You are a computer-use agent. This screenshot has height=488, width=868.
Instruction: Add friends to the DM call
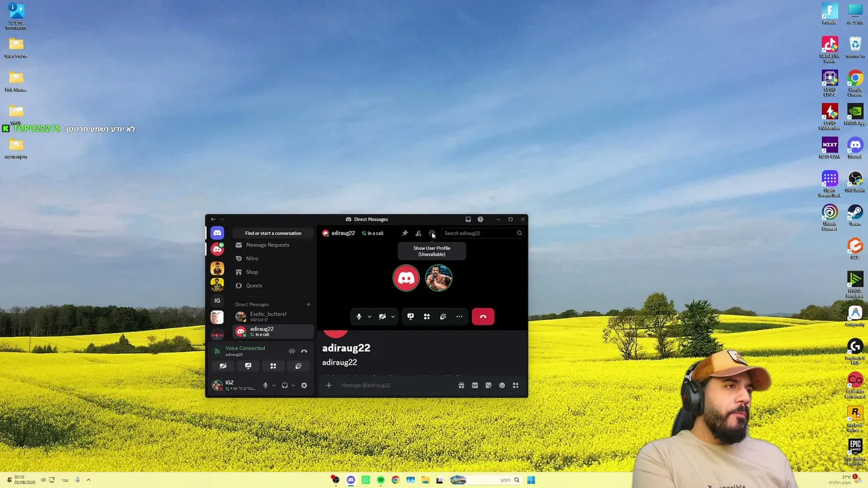click(418, 233)
